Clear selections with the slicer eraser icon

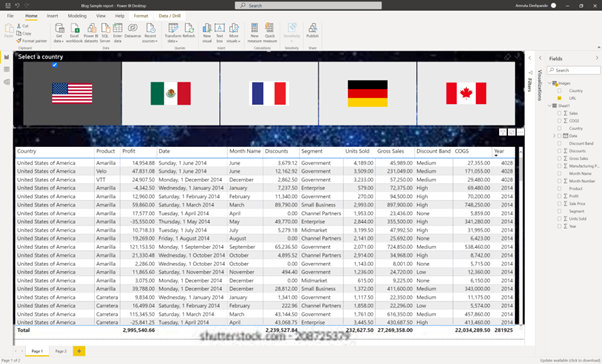507,57
